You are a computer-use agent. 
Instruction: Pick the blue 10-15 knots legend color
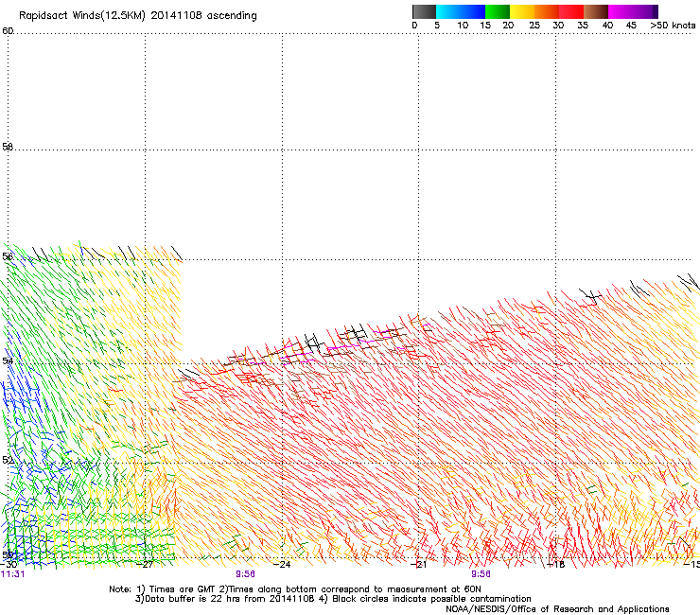coord(473,11)
